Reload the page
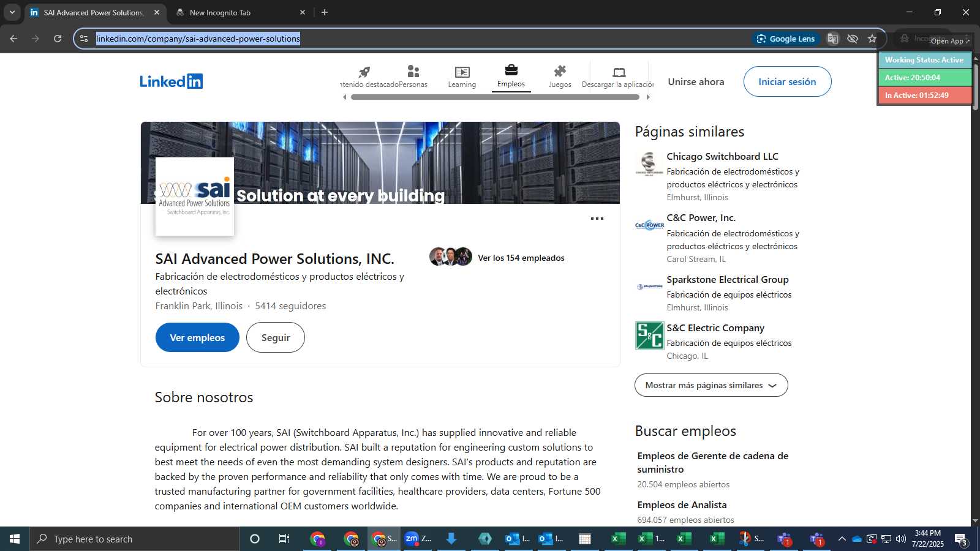980x551 pixels. pyautogui.click(x=58, y=39)
